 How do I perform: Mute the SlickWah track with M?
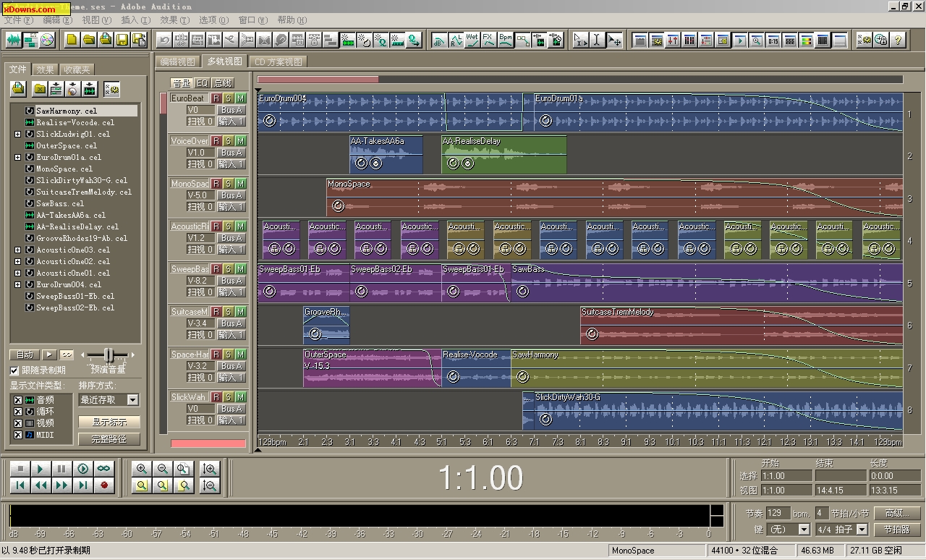click(240, 397)
